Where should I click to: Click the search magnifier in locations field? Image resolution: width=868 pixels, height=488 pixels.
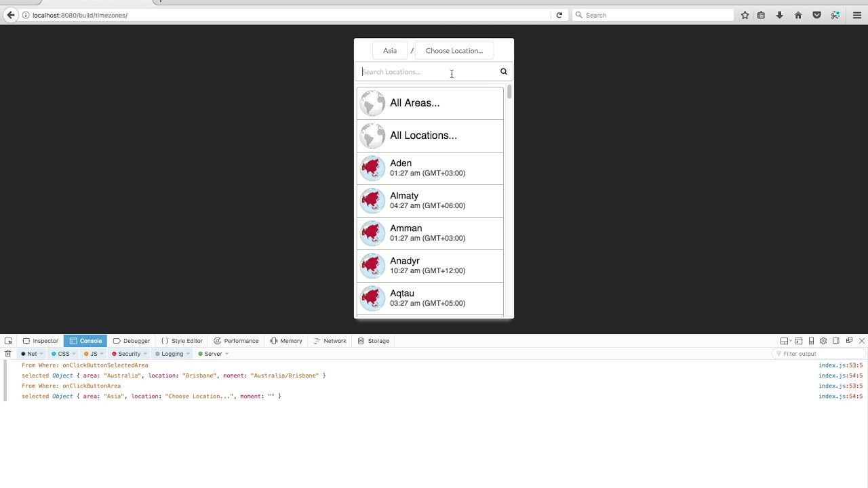504,72
